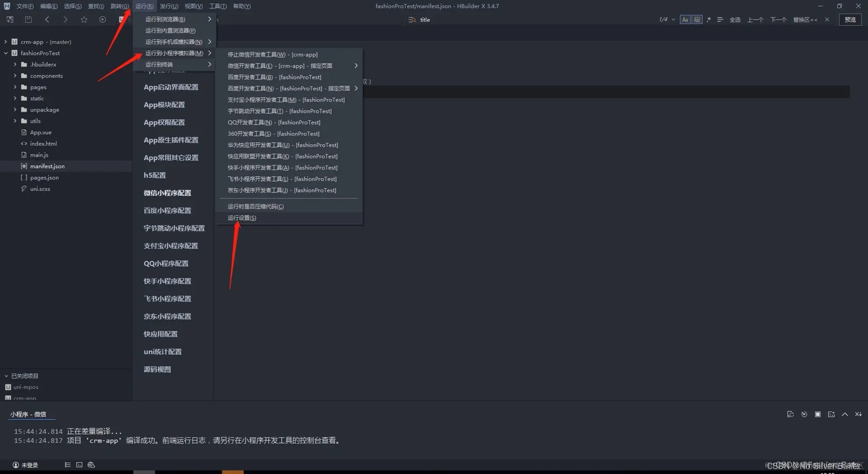The height and width of the screenshot is (474, 868).
Task: Open App.vue file in tree
Action: [41, 132]
